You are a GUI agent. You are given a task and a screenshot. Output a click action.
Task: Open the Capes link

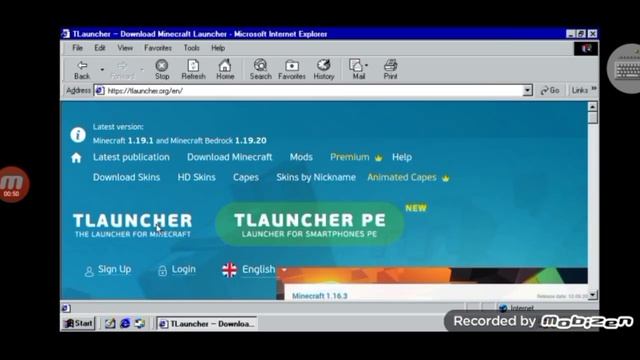point(246,177)
